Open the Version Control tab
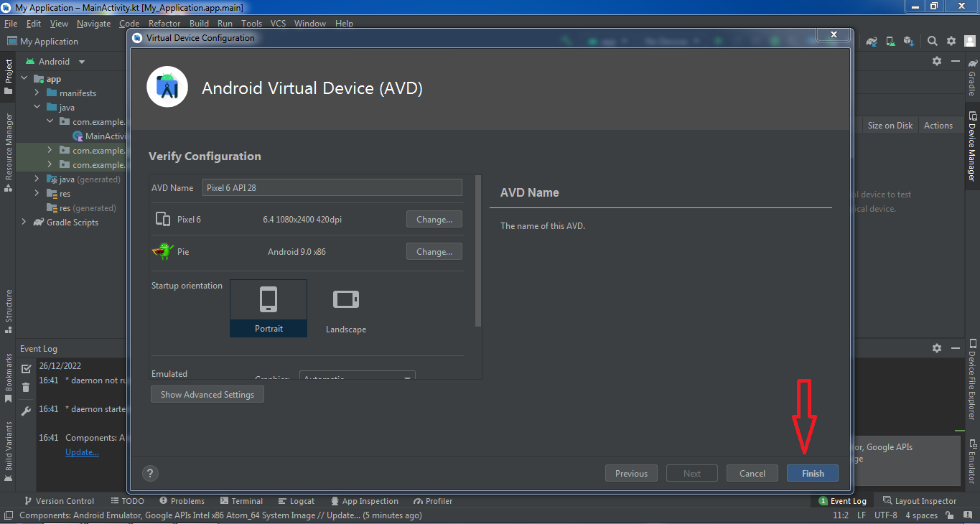 pos(59,501)
